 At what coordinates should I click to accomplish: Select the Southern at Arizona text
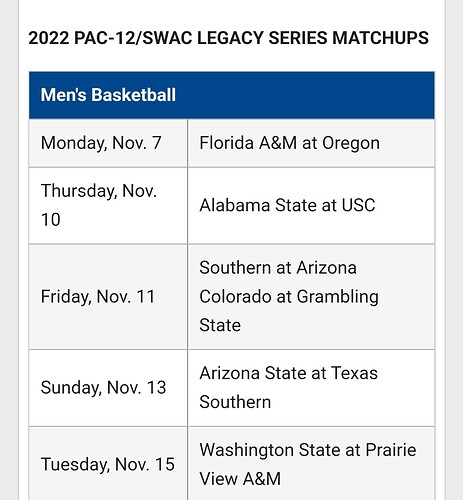(x=278, y=268)
